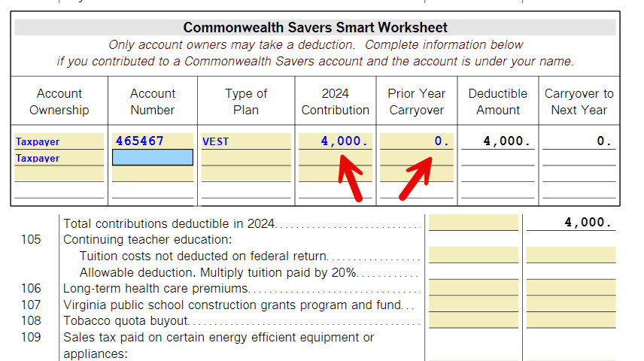Click the first yellow field on Tuition costs line
The height and width of the screenshot is (361, 644).
pos(473,255)
